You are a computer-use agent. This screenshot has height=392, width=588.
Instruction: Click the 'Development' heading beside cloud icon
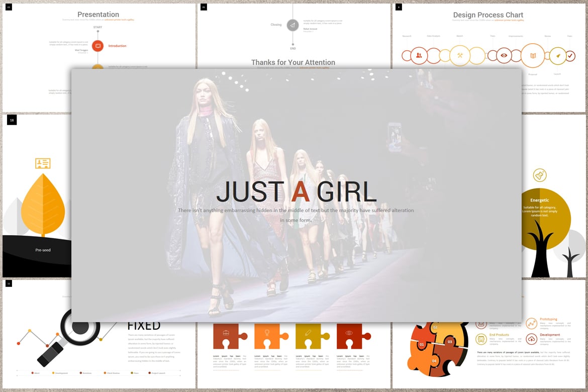tap(550, 335)
